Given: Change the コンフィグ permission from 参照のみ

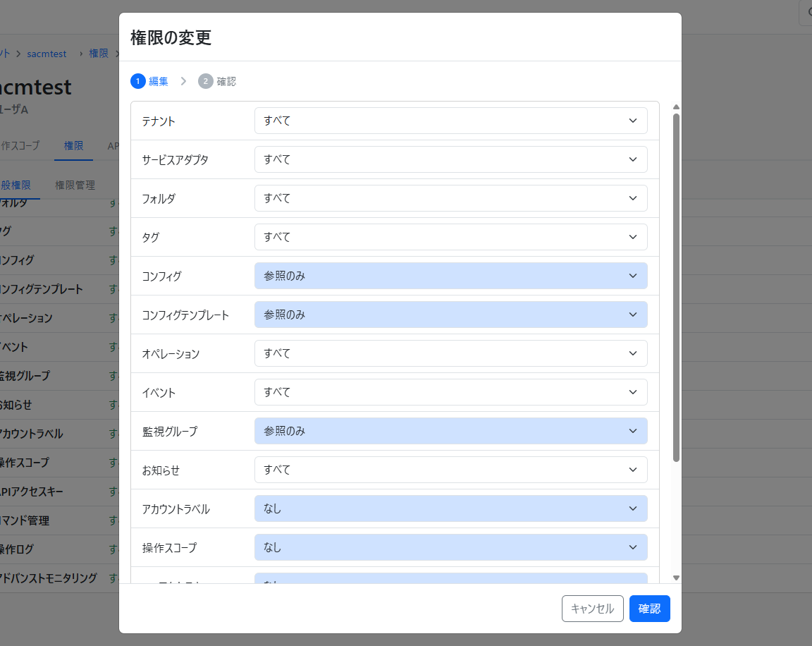Looking at the screenshot, I should 450,276.
